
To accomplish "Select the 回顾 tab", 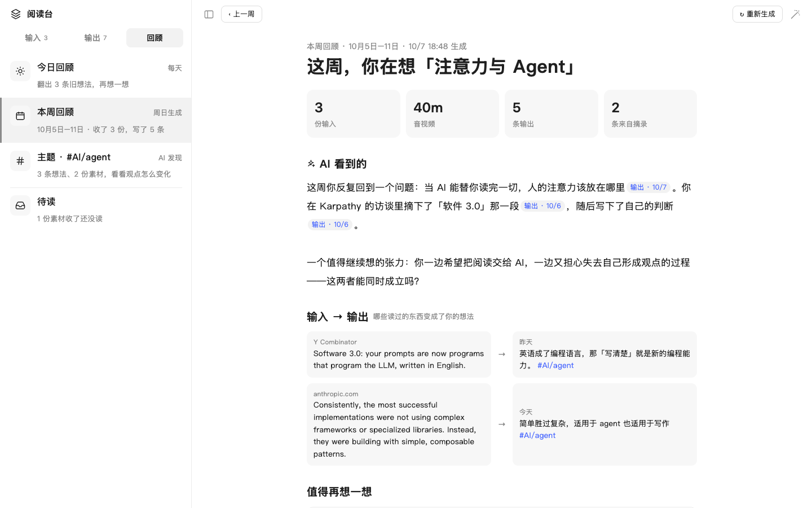I will 155,38.
